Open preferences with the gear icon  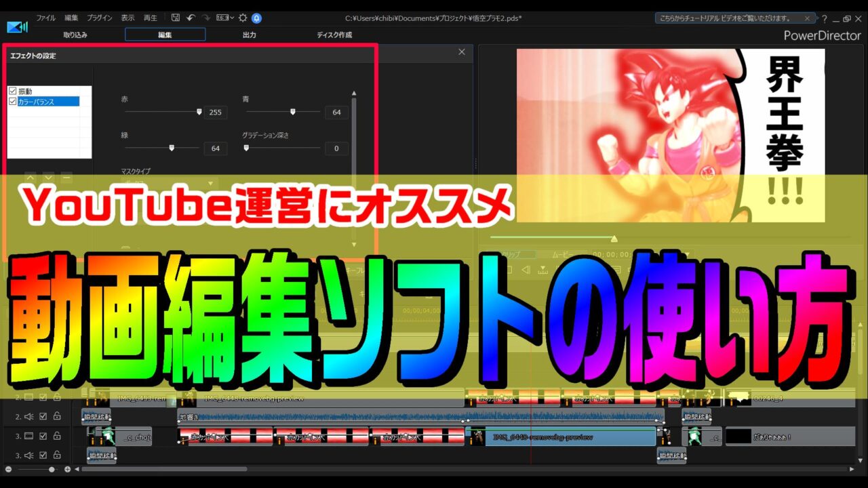[242, 18]
